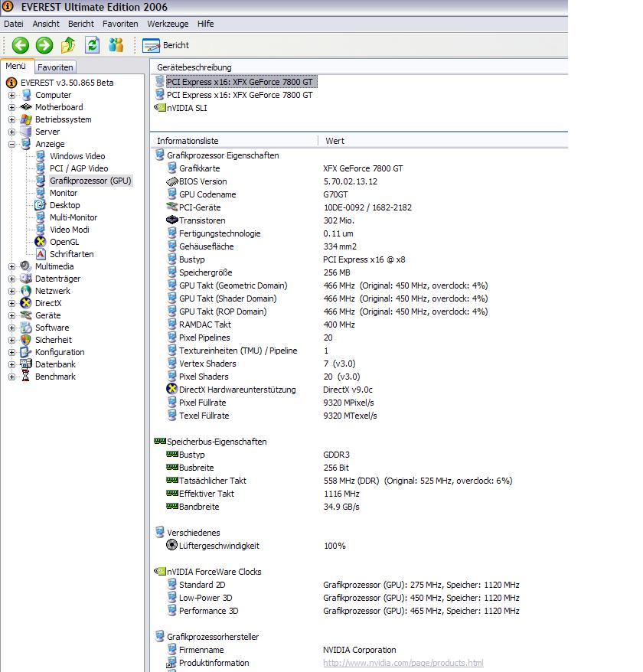This screenshot has height=672, width=643.
Task: Click the OpenGL yellow X icon
Action: (x=41, y=242)
